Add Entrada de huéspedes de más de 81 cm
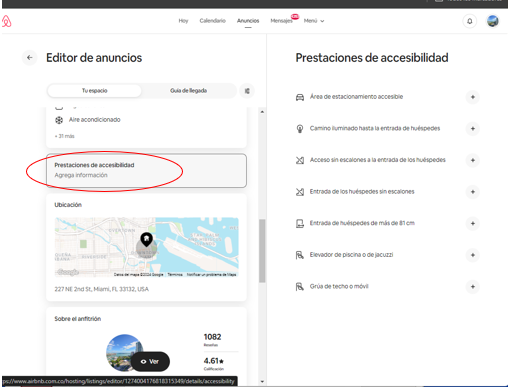This screenshot has width=508, height=387. click(x=472, y=223)
